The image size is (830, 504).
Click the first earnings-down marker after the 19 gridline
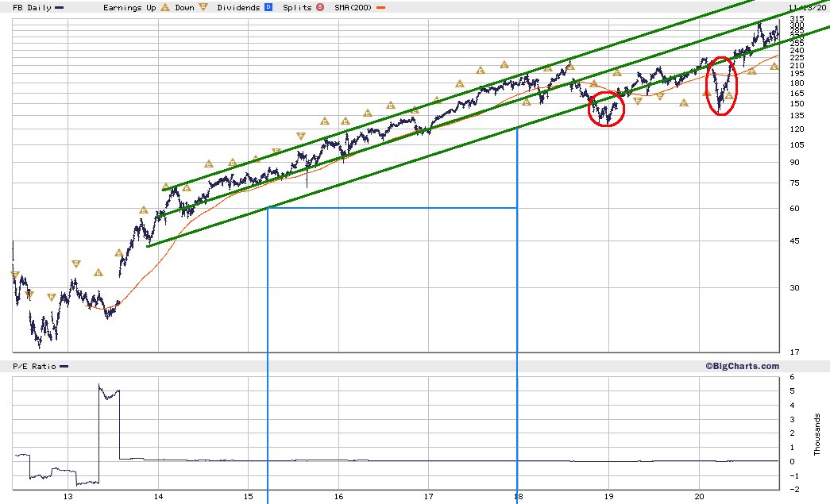pyautogui.click(x=637, y=101)
